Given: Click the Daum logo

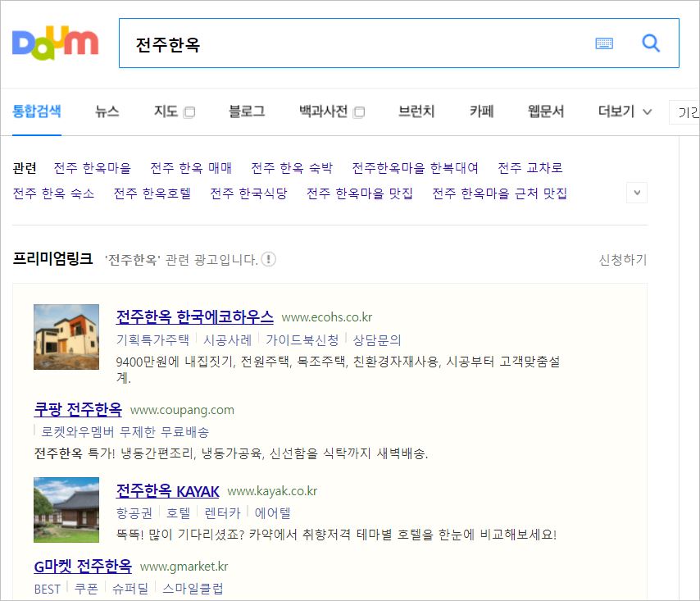Looking at the screenshot, I should 55,43.
